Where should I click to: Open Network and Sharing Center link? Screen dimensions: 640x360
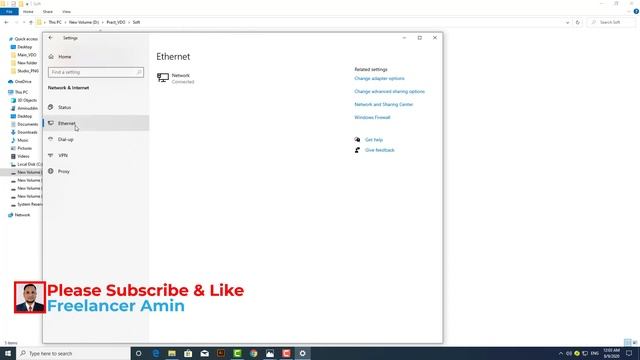384,104
